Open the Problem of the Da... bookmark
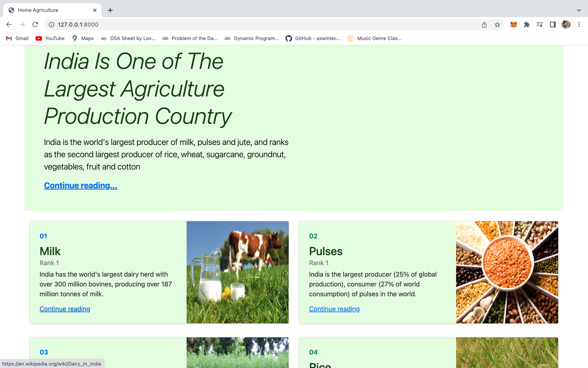The height and width of the screenshot is (368, 588). click(x=190, y=38)
